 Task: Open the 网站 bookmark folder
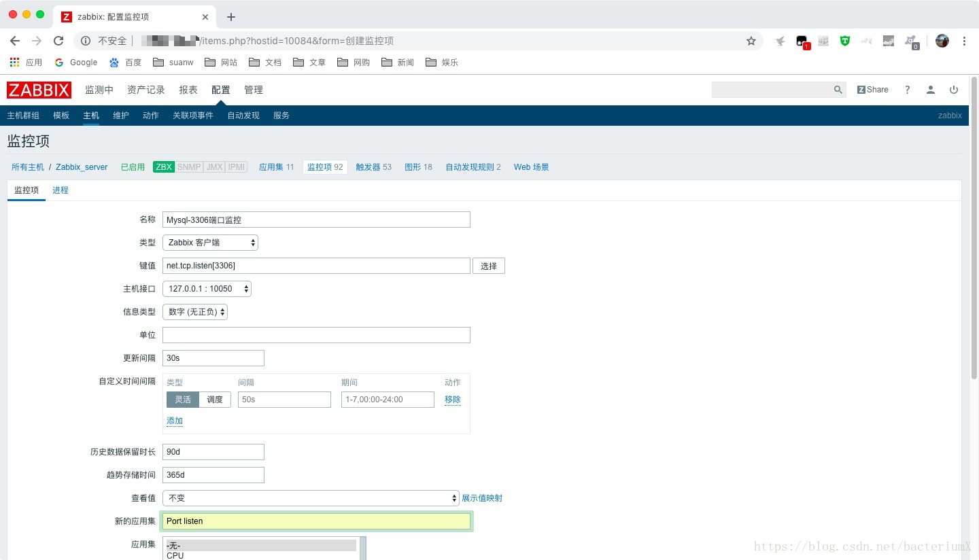(x=221, y=62)
